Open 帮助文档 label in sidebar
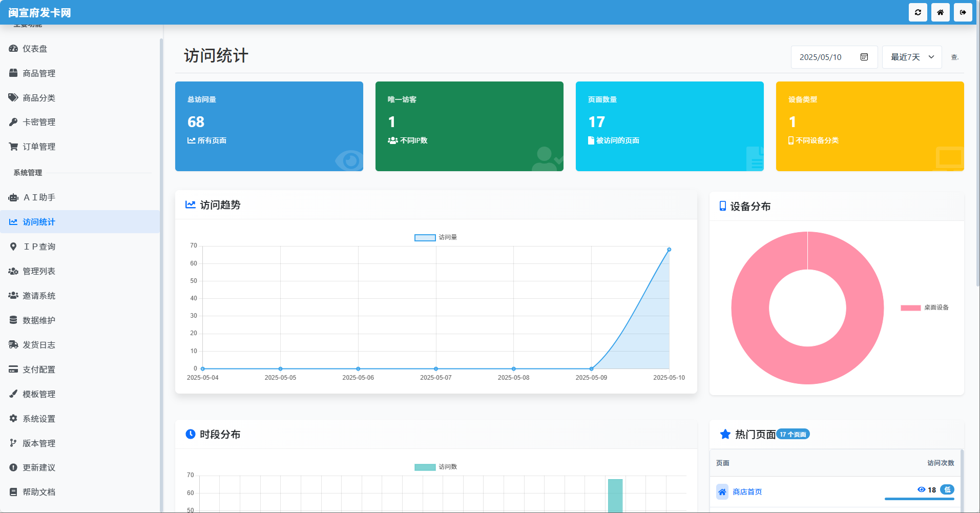Image resolution: width=980 pixels, height=513 pixels. (x=39, y=492)
